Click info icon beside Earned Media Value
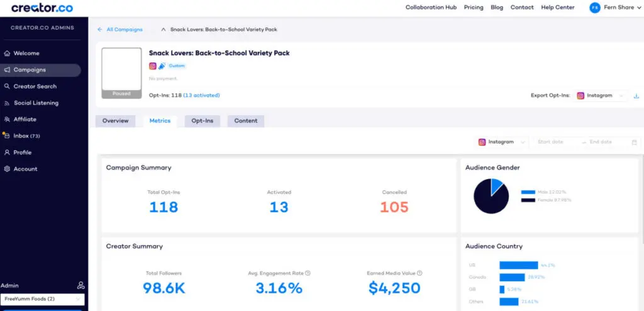Screen dimensions: 644x311 coord(419,273)
